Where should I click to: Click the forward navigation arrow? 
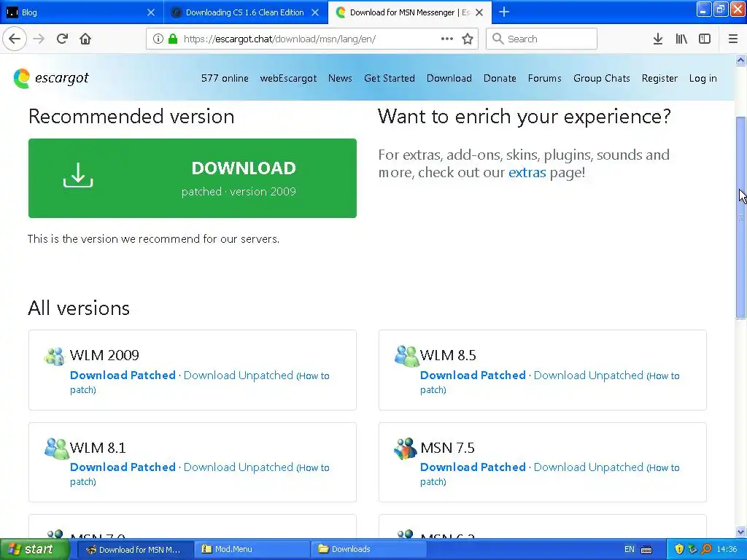(39, 39)
